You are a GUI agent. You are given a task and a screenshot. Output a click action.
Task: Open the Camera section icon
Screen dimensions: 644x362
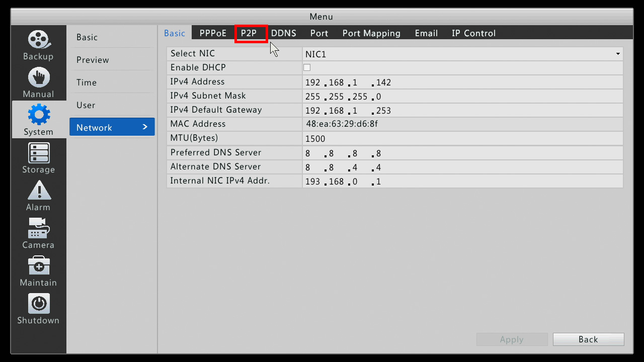39,228
